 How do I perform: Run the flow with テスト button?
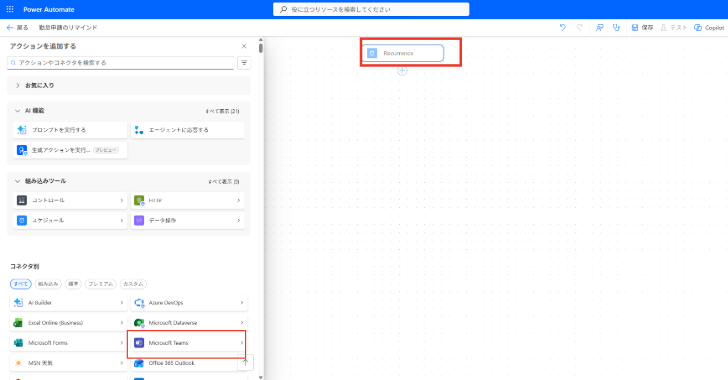(673, 27)
